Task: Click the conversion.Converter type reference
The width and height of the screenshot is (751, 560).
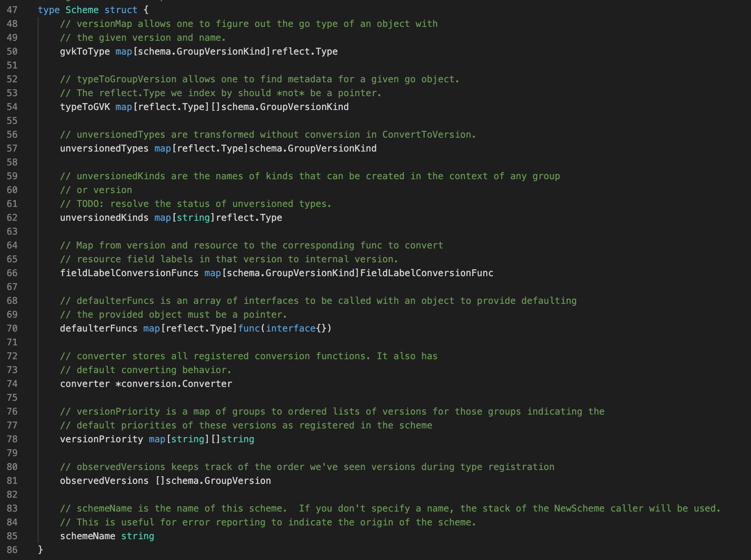Action: pyautogui.click(x=176, y=384)
